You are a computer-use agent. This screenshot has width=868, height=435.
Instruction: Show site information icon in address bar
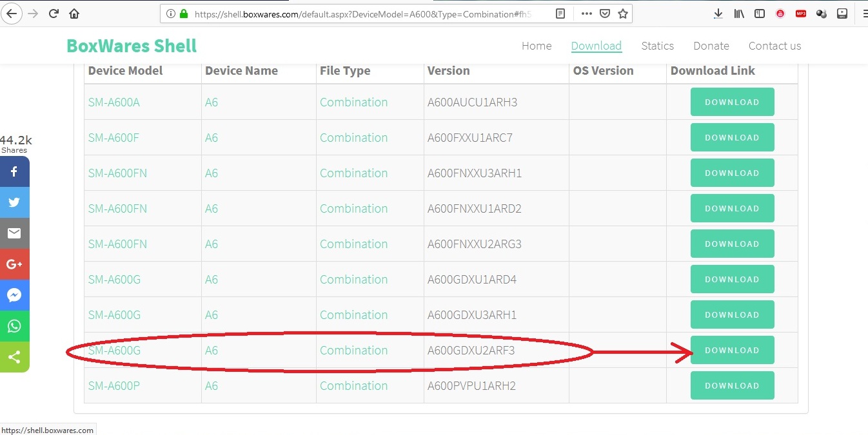[171, 14]
